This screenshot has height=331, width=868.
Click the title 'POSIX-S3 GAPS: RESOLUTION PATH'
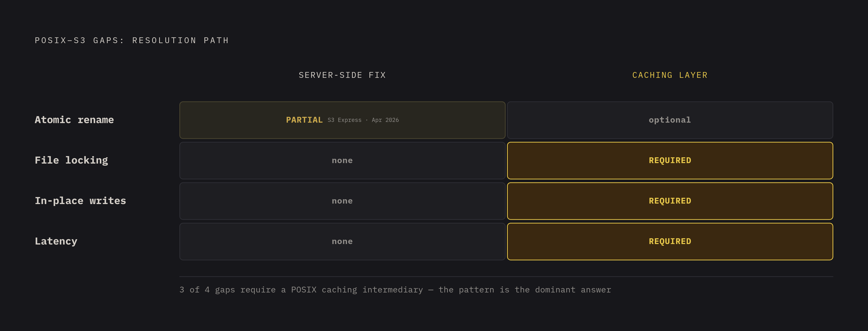[x=132, y=40]
